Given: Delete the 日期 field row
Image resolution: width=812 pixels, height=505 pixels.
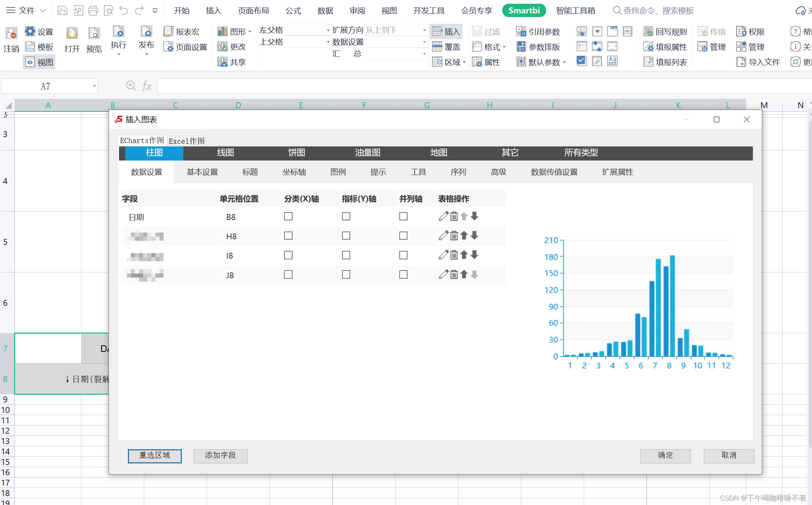Looking at the screenshot, I should 453,216.
